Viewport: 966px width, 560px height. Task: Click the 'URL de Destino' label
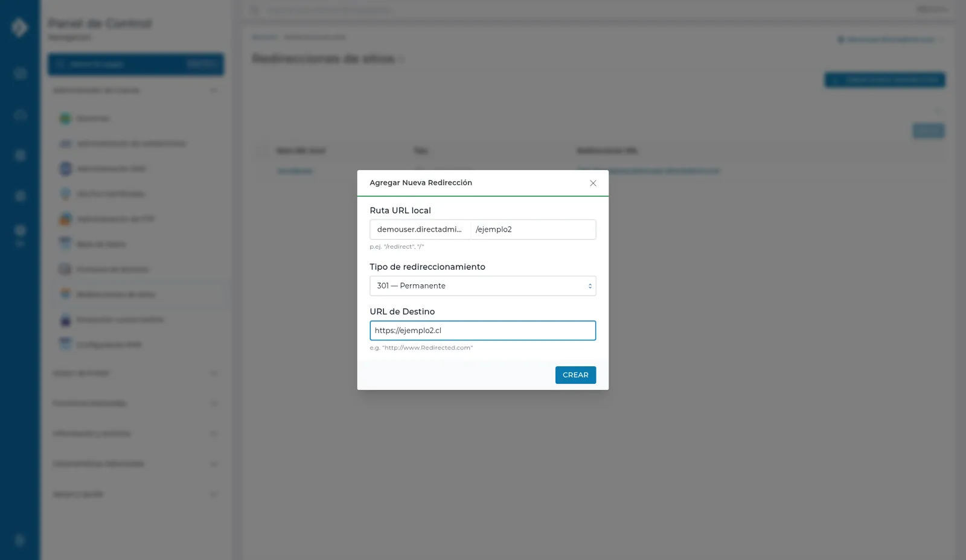tap(402, 311)
